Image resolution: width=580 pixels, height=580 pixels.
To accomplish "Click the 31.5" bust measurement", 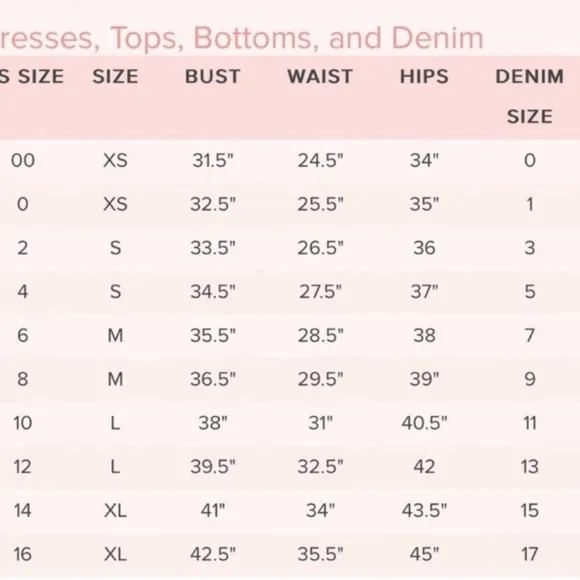I will coord(213,161).
